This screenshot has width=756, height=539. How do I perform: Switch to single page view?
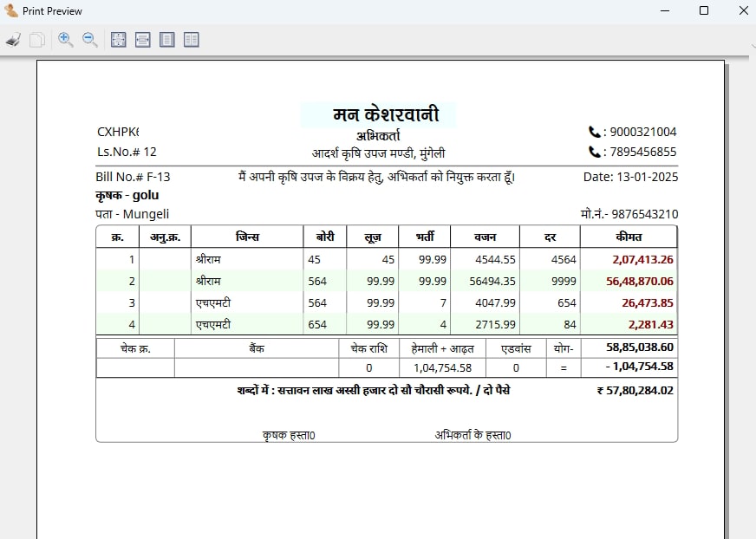[167, 40]
